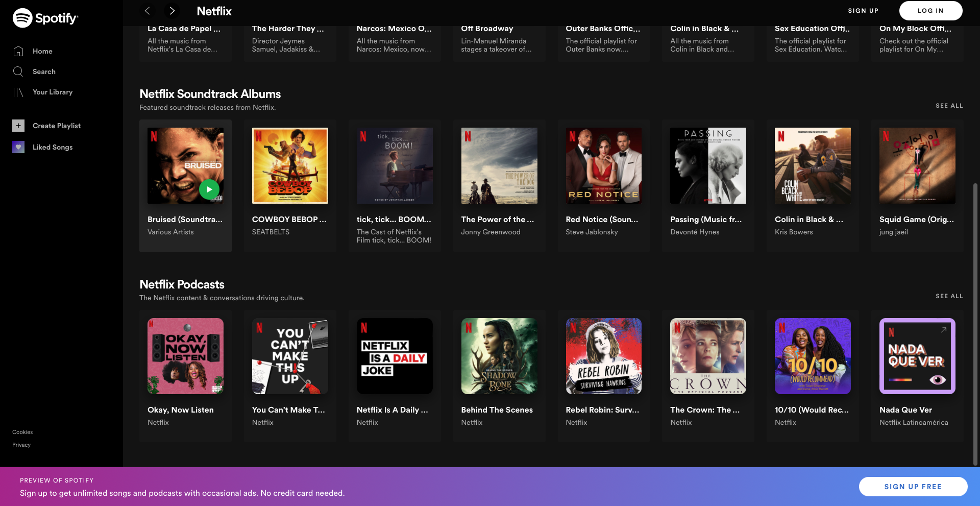Click the Liked Songs heart icon

pos(18,147)
